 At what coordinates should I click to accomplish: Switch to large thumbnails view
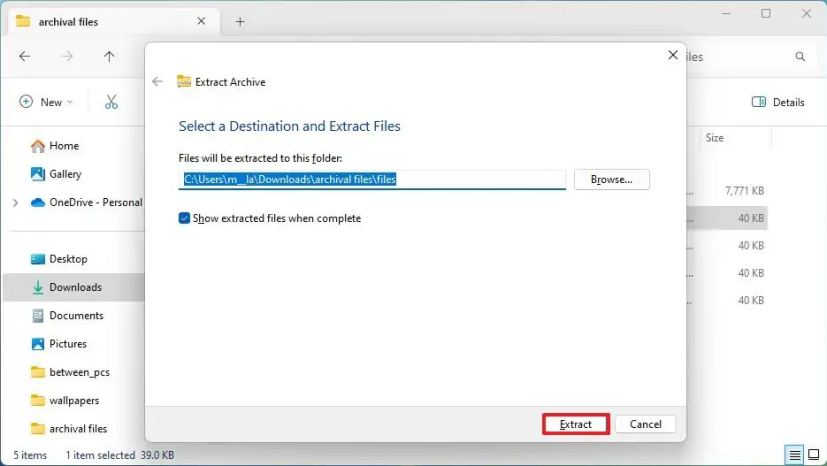[814, 454]
